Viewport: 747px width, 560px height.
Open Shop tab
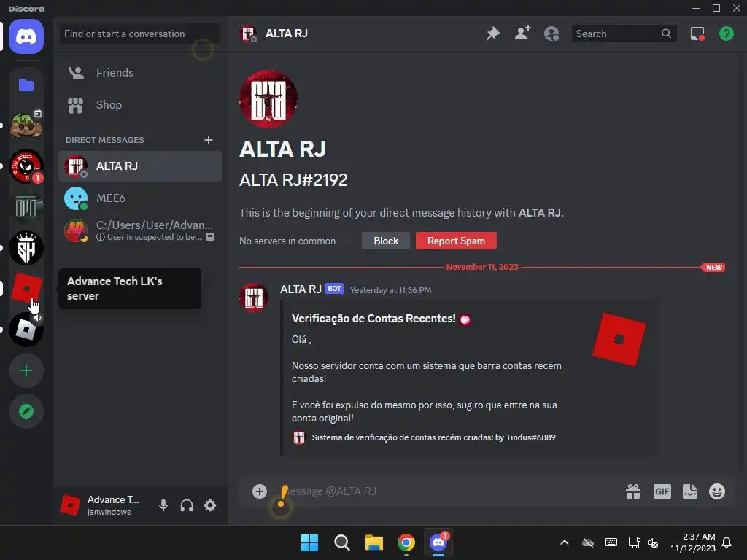[140, 105]
